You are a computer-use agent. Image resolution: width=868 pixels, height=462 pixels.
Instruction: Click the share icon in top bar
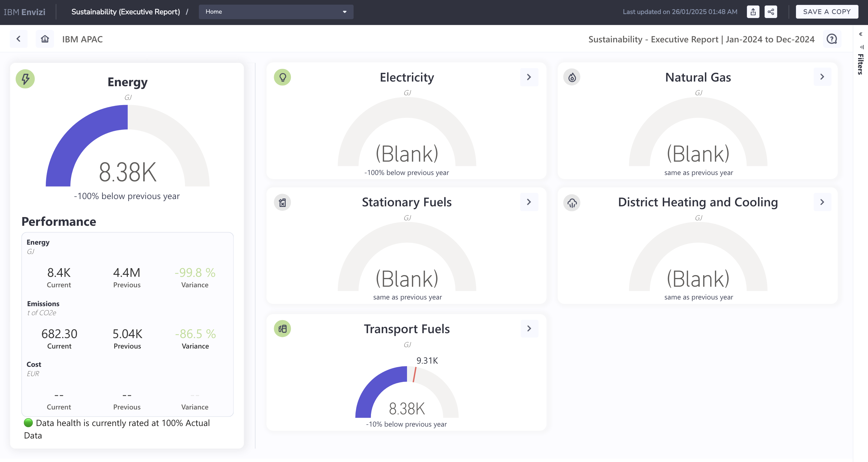pyautogui.click(x=771, y=12)
